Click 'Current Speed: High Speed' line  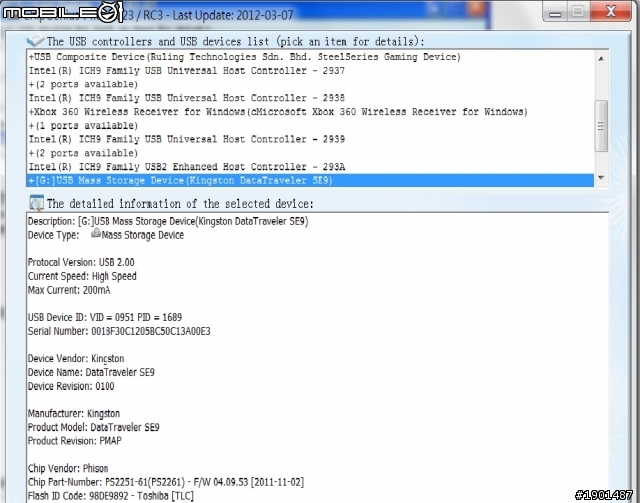82,276
